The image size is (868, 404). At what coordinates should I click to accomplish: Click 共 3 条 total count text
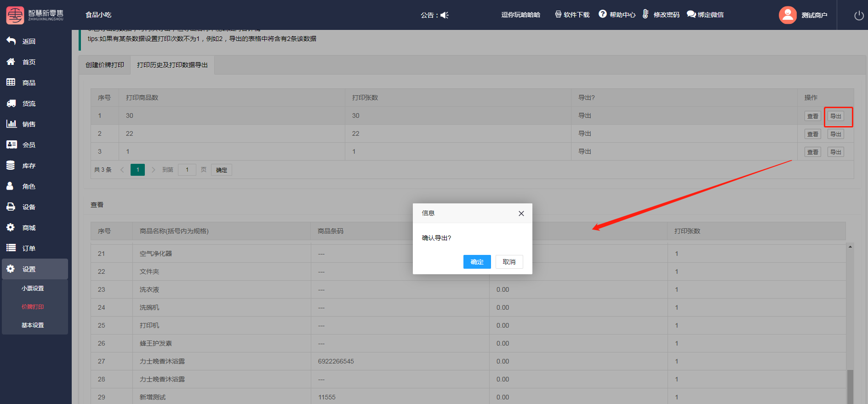pyautogui.click(x=103, y=170)
